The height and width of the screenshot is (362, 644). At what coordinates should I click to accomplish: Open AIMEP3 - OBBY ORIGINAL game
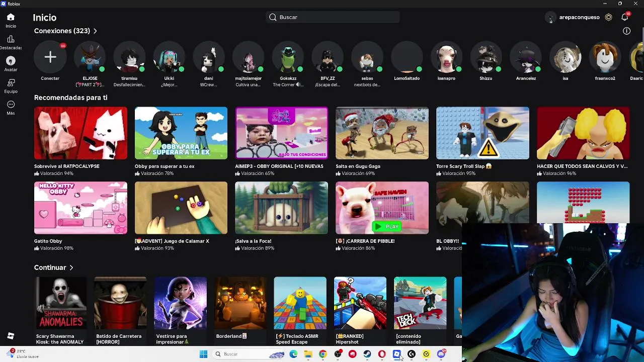pyautogui.click(x=281, y=133)
